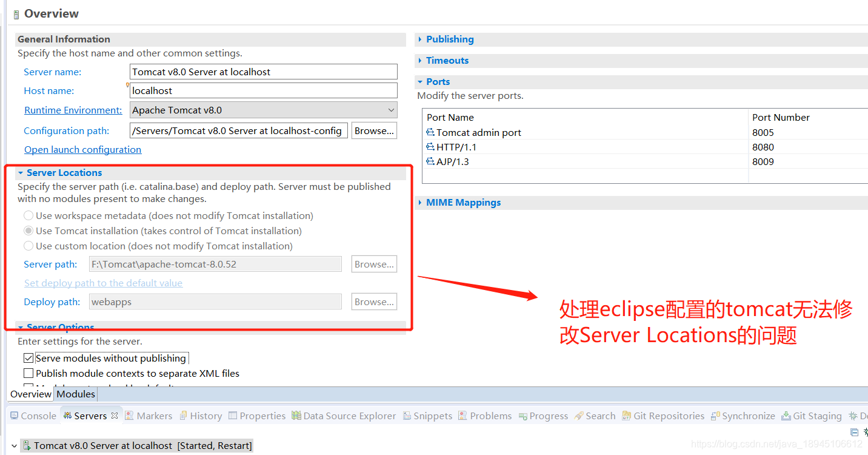This screenshot has height=455, width=868.
Task: Switch to the Modules editor tab
Action: 76,394
